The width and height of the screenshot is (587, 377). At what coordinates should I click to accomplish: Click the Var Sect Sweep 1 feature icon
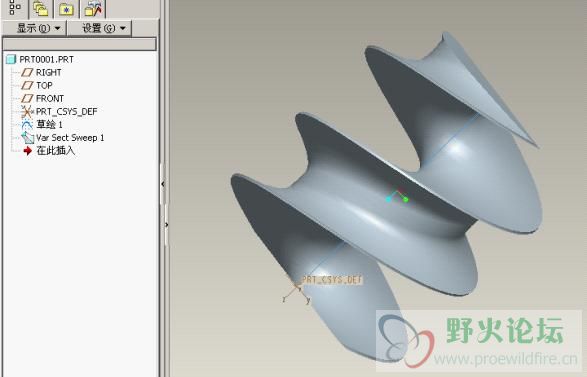(x=27, y=138)
